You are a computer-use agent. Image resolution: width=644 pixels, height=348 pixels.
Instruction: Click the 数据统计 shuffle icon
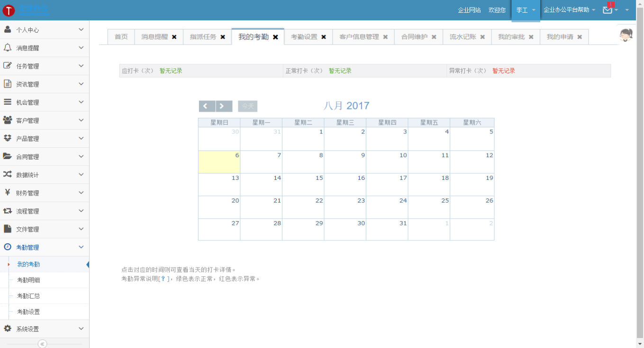pos(8,174)
